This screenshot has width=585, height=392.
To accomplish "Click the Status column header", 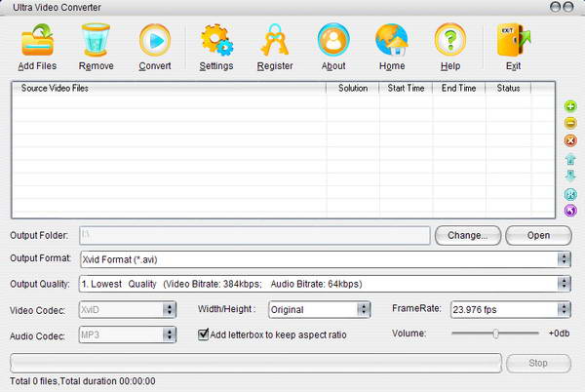I will coord(508,88).
